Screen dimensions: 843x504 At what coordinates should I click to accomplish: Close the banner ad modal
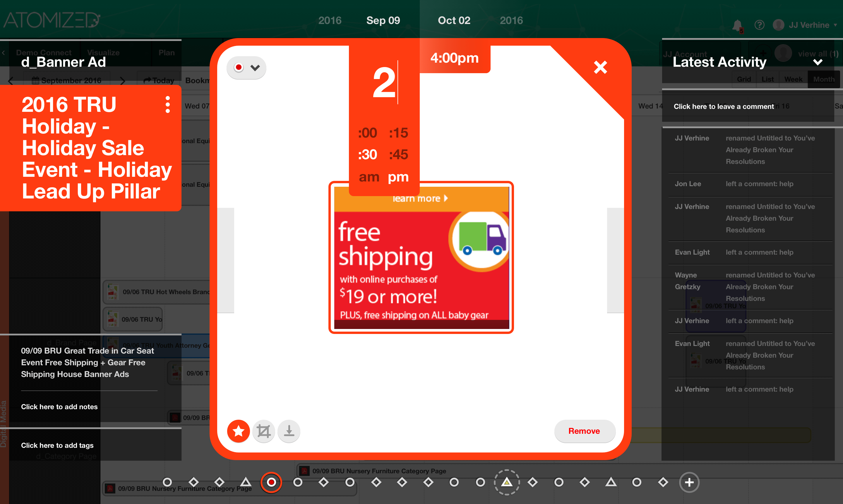(x=600, y=67)
